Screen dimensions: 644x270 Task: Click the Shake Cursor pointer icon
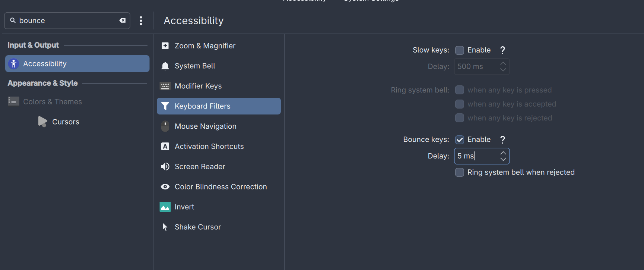[165, 227]
